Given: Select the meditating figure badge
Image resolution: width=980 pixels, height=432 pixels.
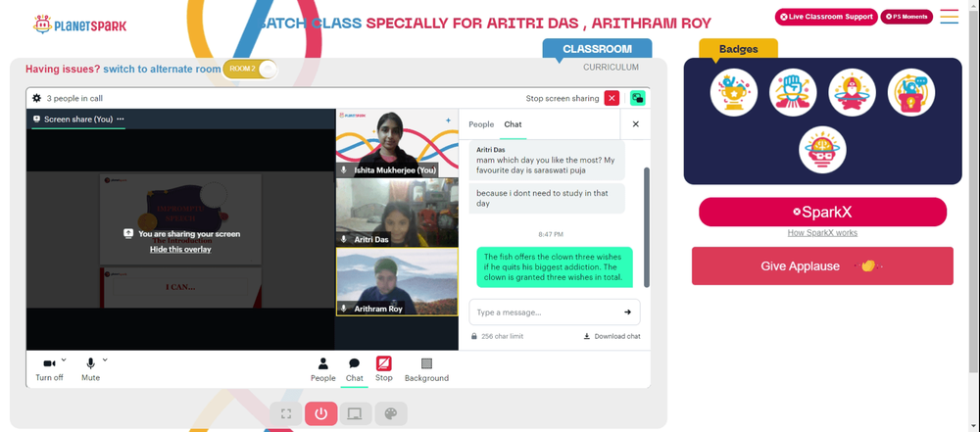Looking at the screenshot, I should (x=852, y=92).
